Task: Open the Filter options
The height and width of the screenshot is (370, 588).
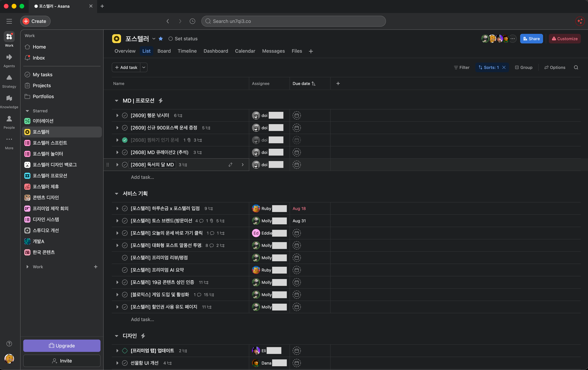Action: [x=462, y=67]
